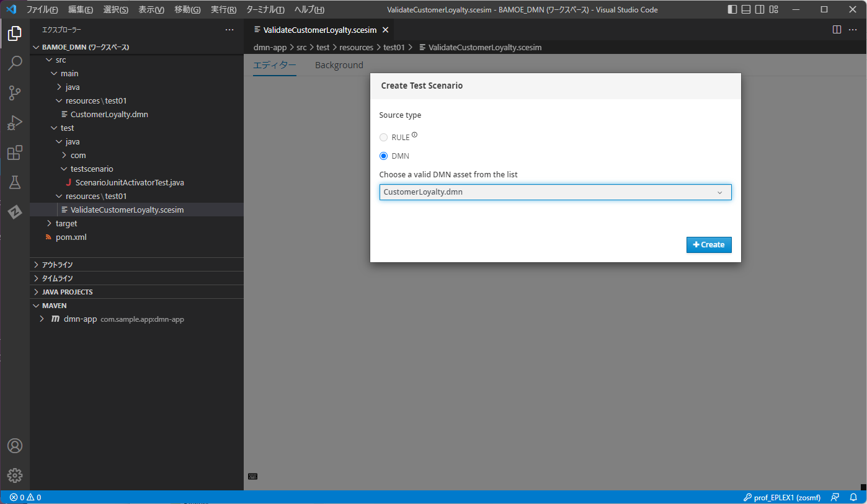Expand the アウトライン section
Screen dimensions: 867x504
136,265
